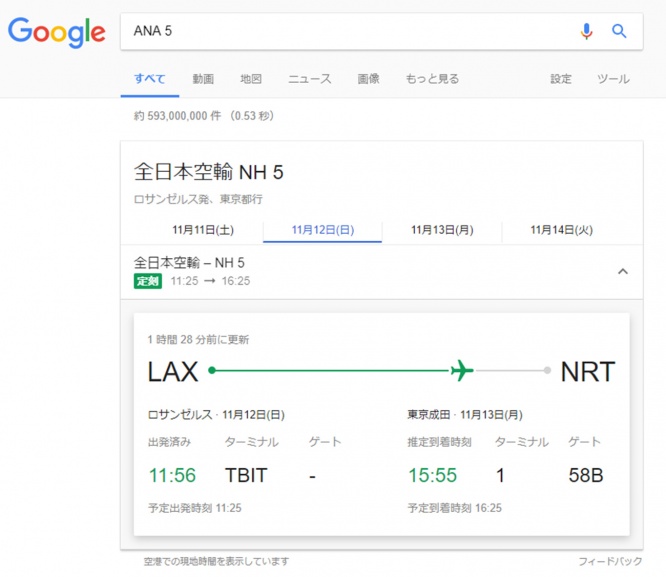Click the LAX airport code

[173, 372]
